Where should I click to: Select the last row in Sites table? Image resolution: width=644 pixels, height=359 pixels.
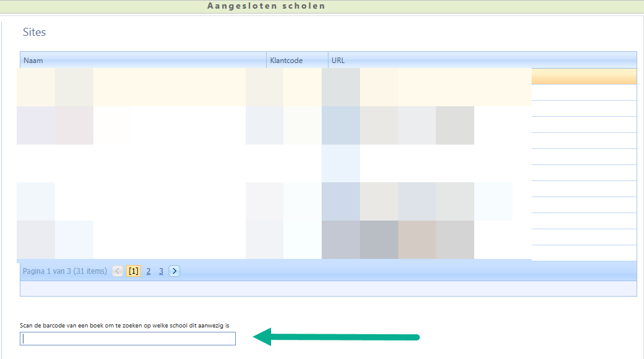583,253
